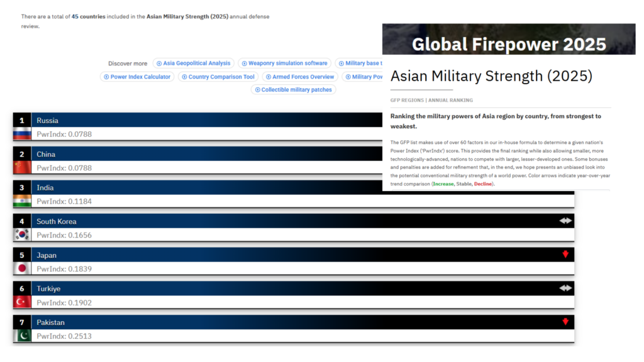Click South Korea's stable trend arrow
The height and width of the screenshot is (362, 644).
565,221
